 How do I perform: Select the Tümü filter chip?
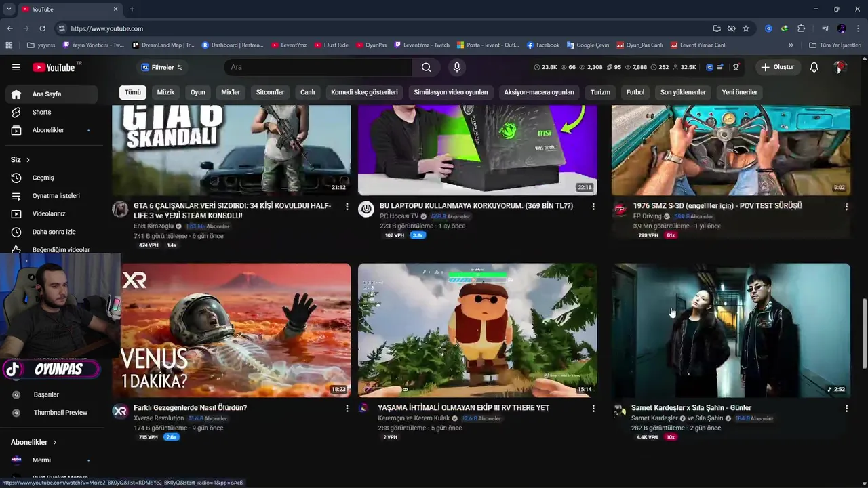pos(133,92)
